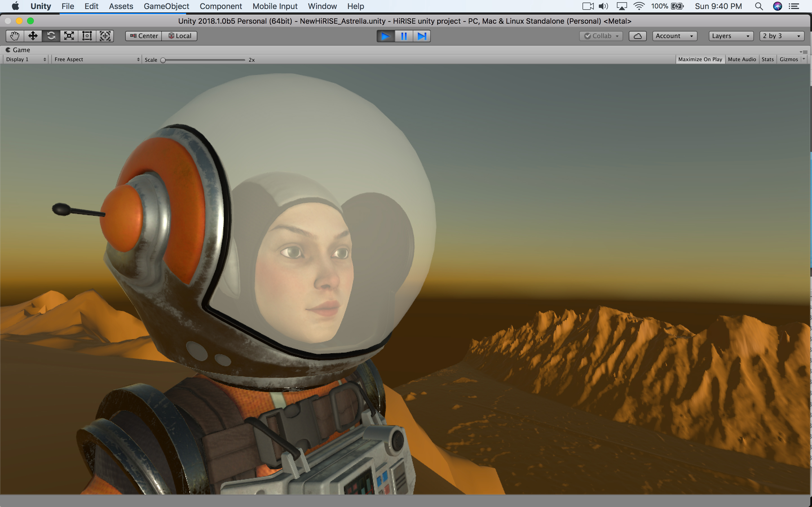Select the Move tool

[x=33, y=36]
